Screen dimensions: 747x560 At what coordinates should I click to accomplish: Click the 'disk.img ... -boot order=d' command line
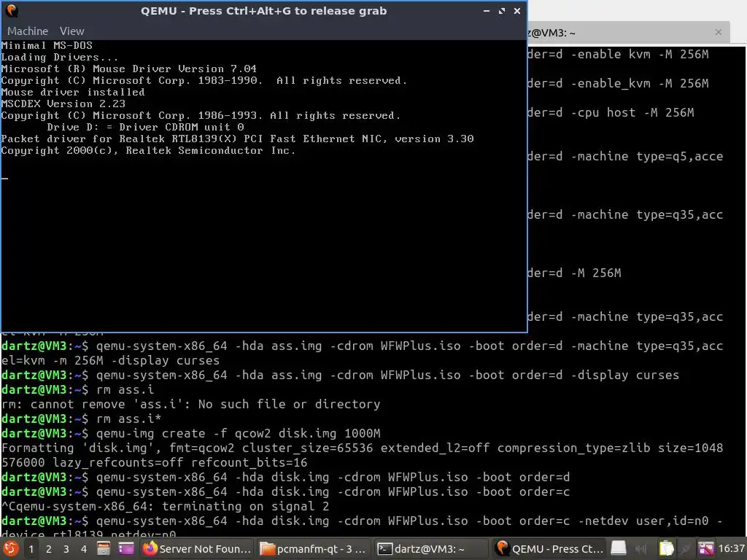tap(333, 477)
